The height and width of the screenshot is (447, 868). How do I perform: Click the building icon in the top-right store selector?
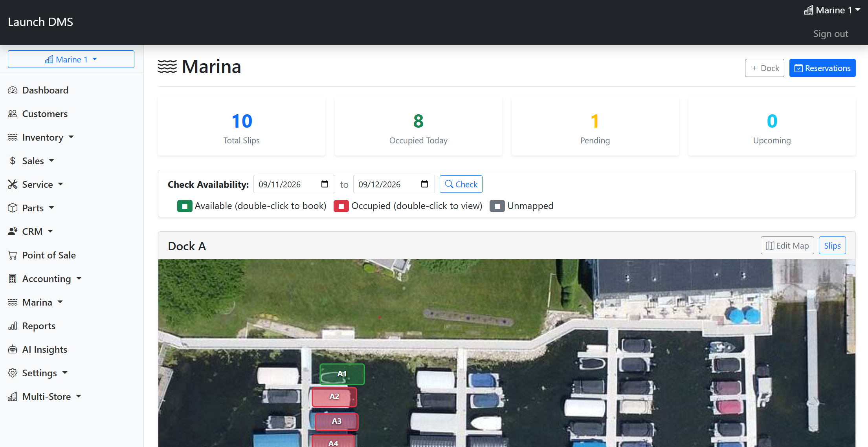[809, 10]
